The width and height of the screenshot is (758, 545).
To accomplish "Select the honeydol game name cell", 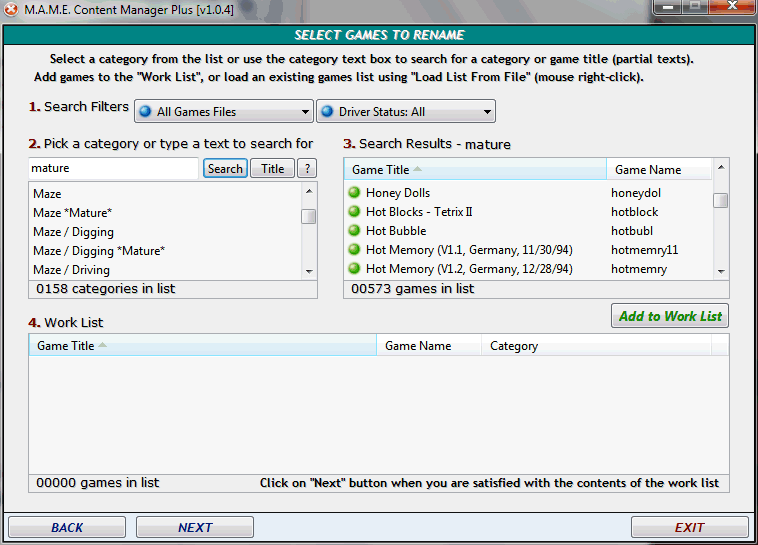I will 636,192.
